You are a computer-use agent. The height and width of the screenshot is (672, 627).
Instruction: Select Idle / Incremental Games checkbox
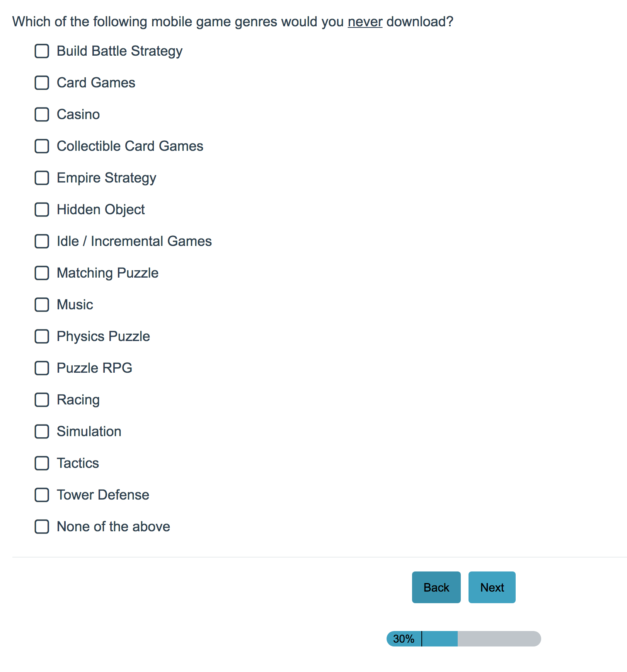42,241
